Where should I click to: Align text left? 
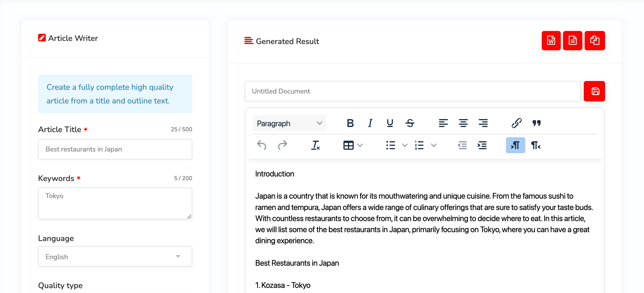point(443,123)
